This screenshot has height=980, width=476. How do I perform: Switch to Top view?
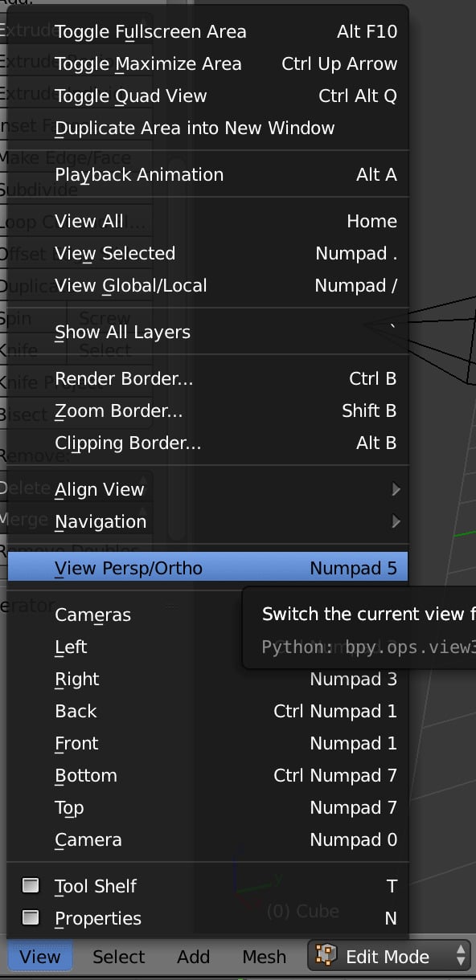click(208, 807)
